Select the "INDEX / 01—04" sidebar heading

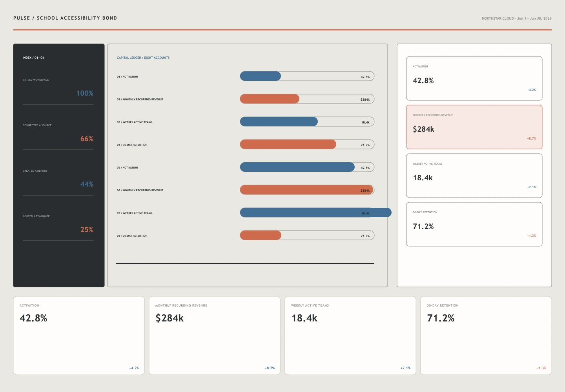coord(33,58)
